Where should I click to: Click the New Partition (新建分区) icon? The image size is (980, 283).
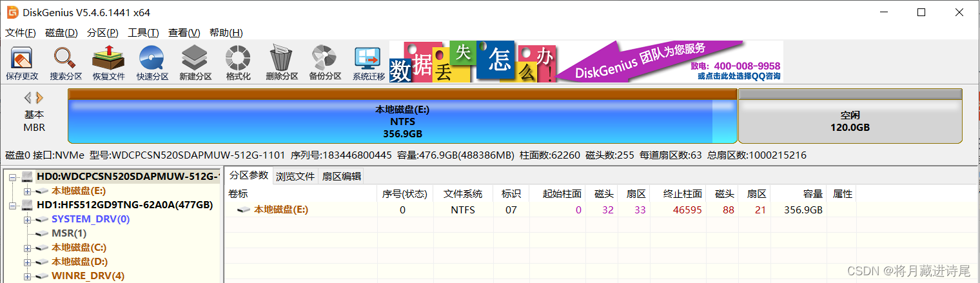(x=195, y=64)
